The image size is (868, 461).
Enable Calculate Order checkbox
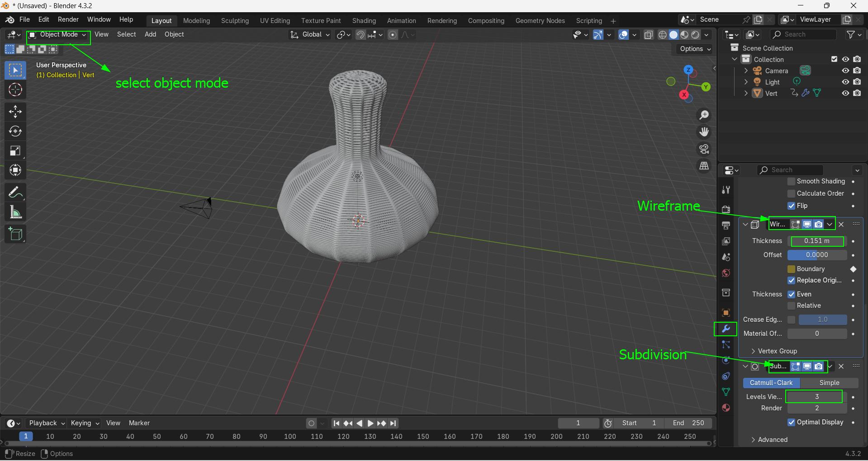(791, 193)
